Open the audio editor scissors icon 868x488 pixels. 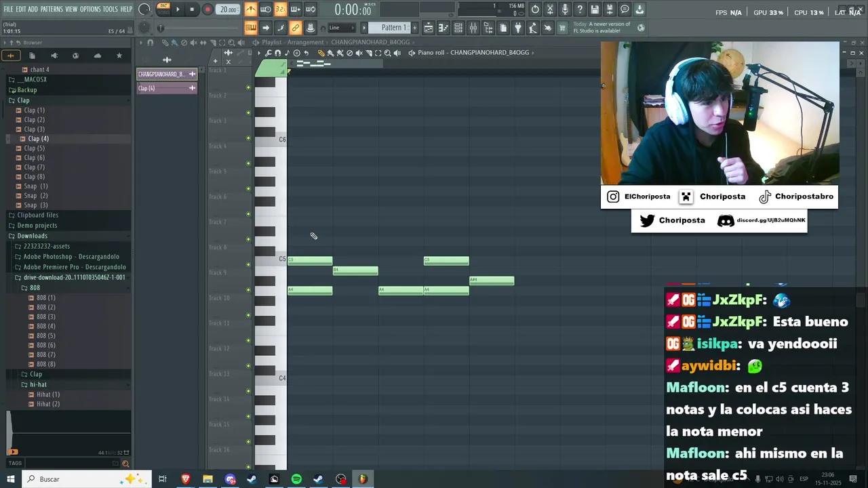550,9
